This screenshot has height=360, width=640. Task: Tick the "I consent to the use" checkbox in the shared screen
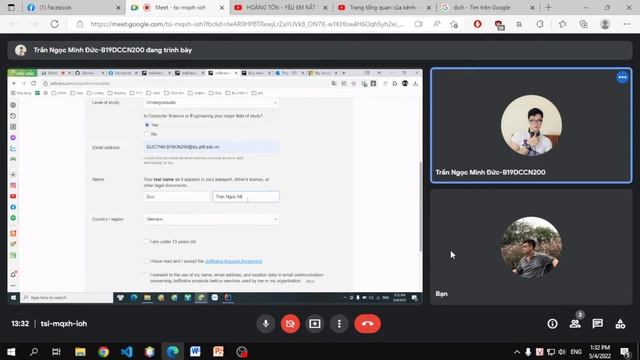click(x=146, y=275)
